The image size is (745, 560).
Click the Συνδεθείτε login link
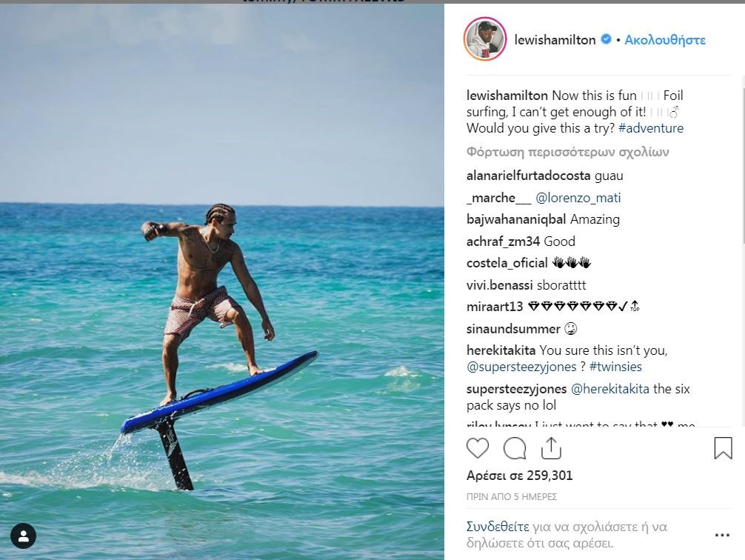(x=498, y=527)
